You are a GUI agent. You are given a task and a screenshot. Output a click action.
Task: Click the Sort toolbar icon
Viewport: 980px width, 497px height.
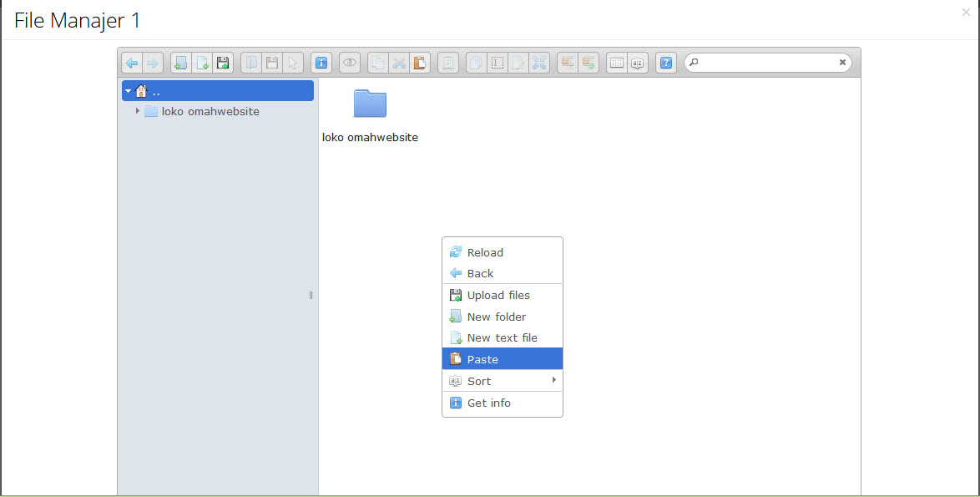pyautogui.click(x=637, y=63)
